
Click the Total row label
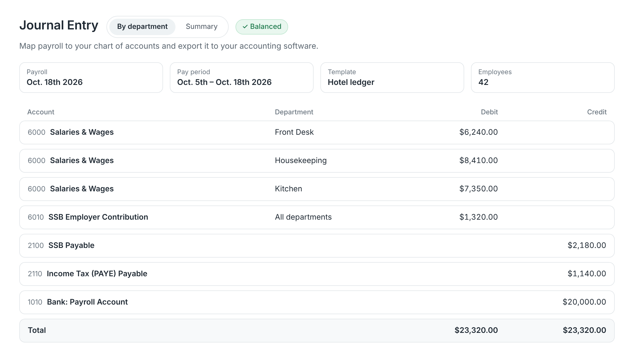(x=37, y=330)
